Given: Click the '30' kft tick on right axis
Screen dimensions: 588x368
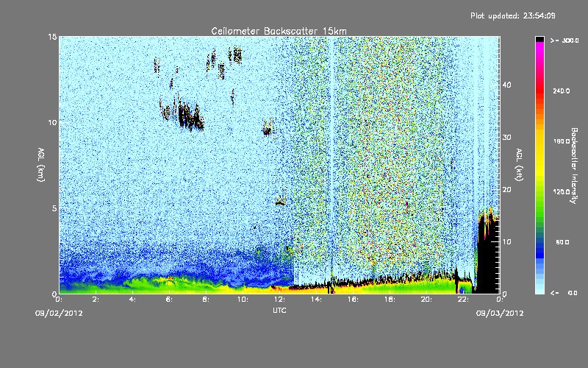Looking at the screenshot, I should pos(506,137).
